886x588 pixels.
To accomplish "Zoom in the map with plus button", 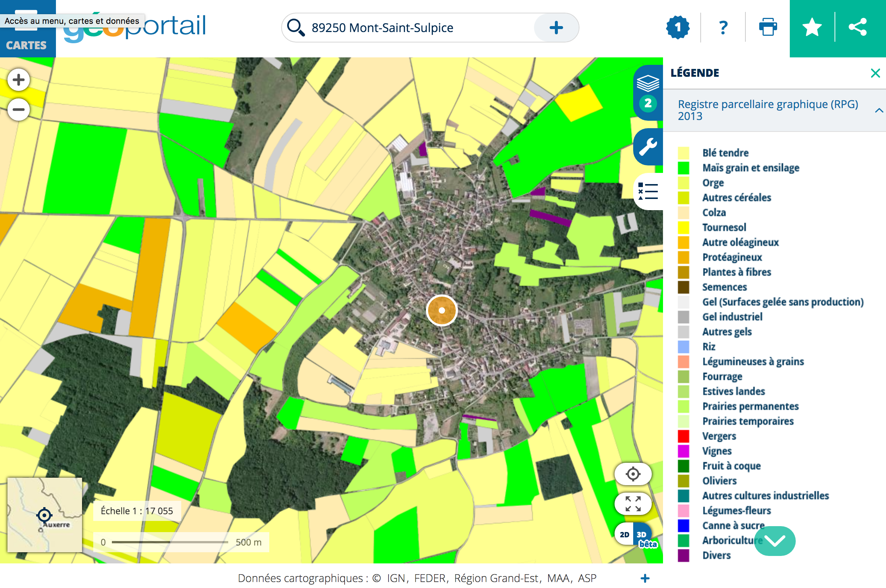I will tap(18, 79).
